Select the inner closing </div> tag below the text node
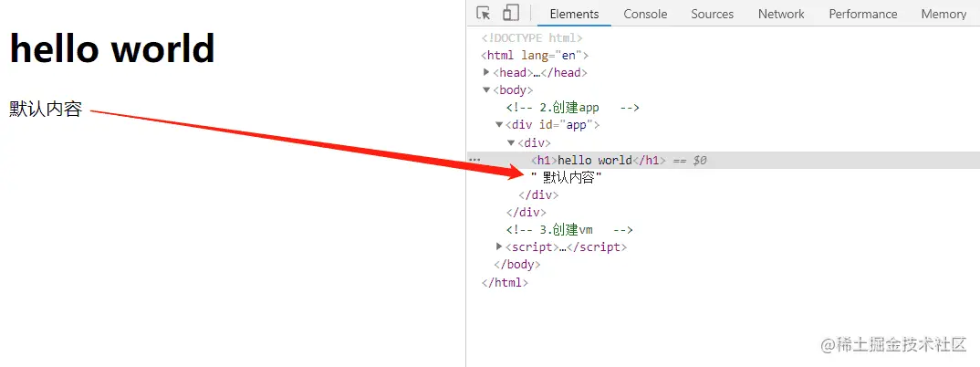Image resolution: width=980 pixels, height=367 pixels. (x=538, y=195)
